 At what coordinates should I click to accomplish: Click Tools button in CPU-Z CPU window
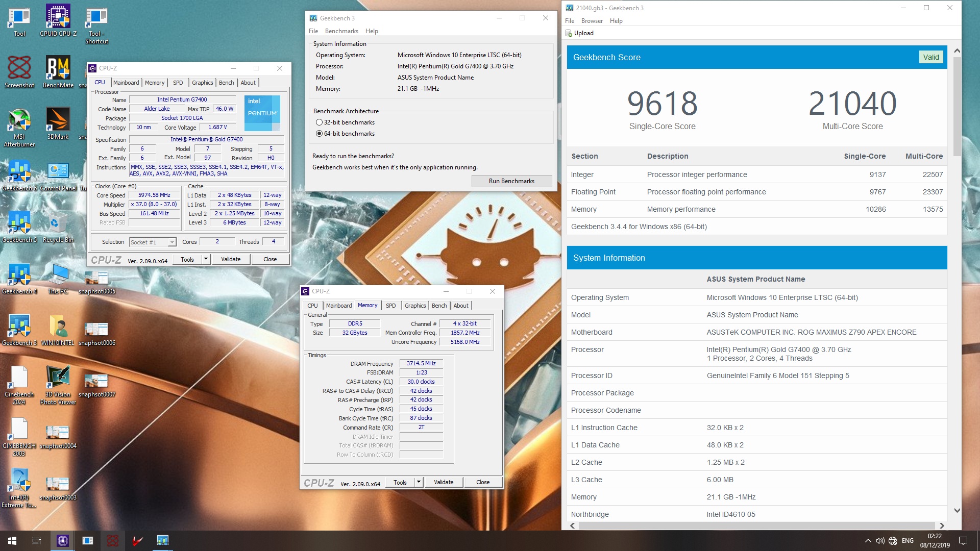point(187,259)
